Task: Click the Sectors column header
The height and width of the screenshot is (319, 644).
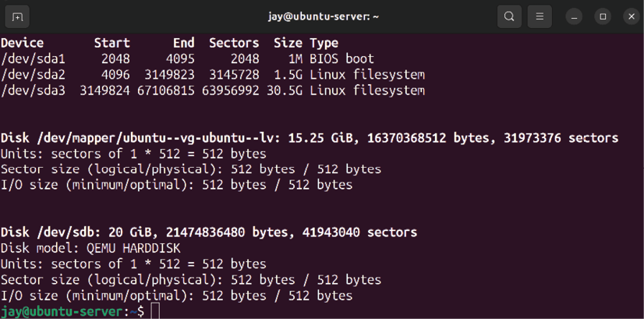Action: pos(234,43)
